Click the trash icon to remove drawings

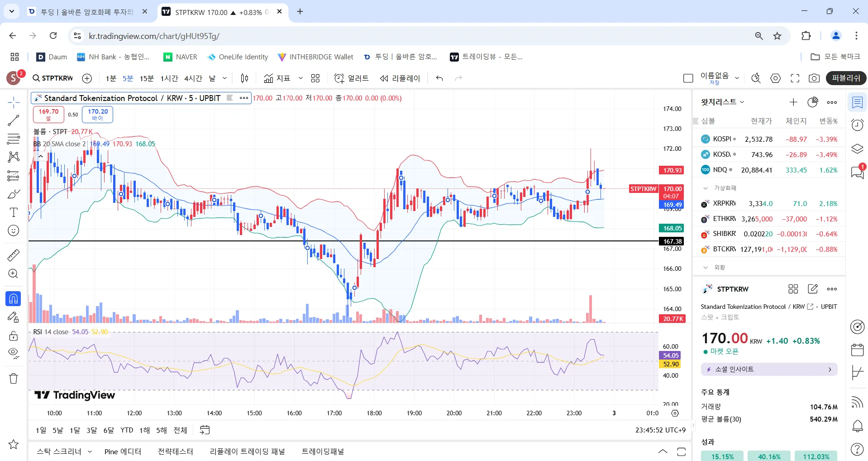(14, 379)
